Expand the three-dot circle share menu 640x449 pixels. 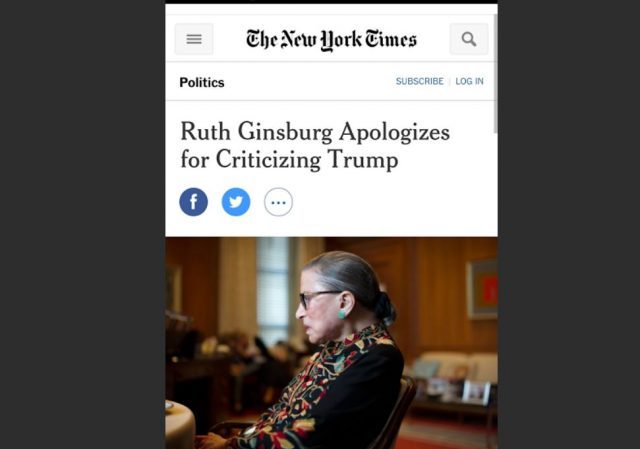pyautogui.click(x=278, y=202)
